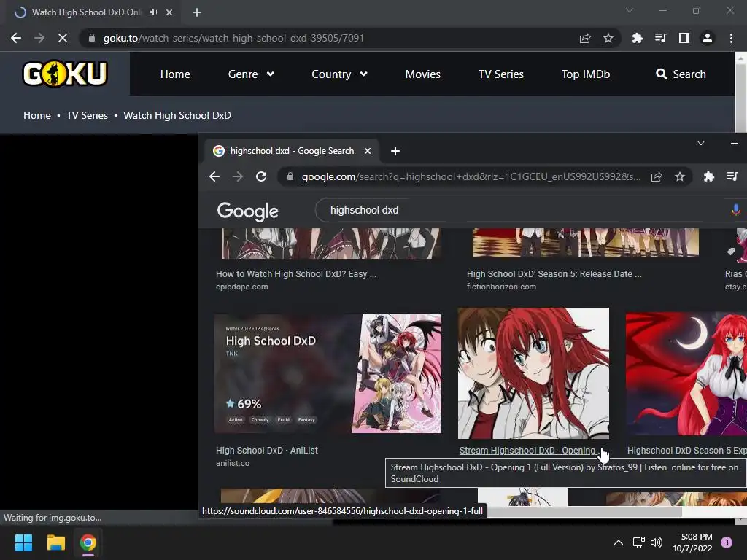The height and width of the screenshot is (560, 747).
Task: Open the AniList High School DxD thumbnail
Action: 328,373
